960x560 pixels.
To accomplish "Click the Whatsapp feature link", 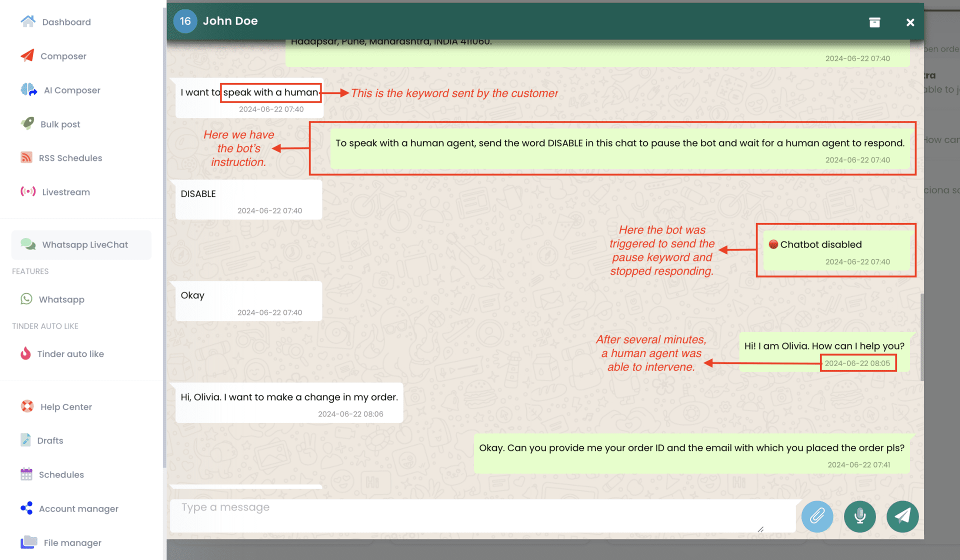I will 61,299.
